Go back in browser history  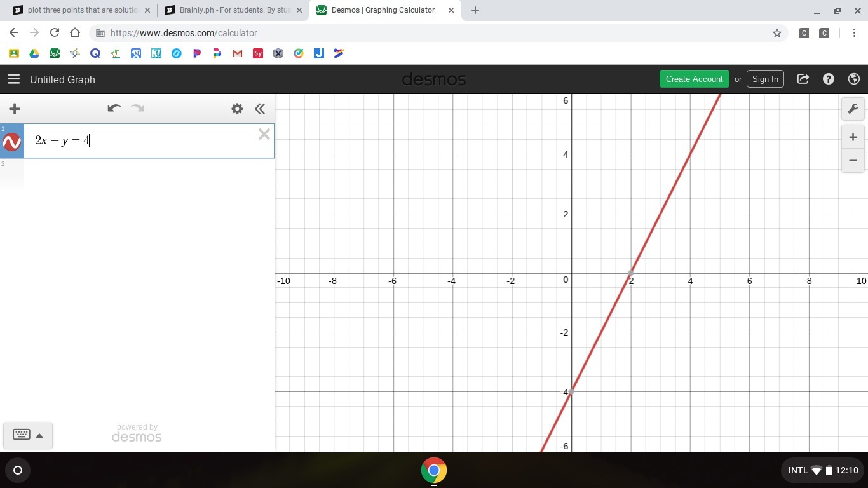pyautogui.click(x=14, y=33)
